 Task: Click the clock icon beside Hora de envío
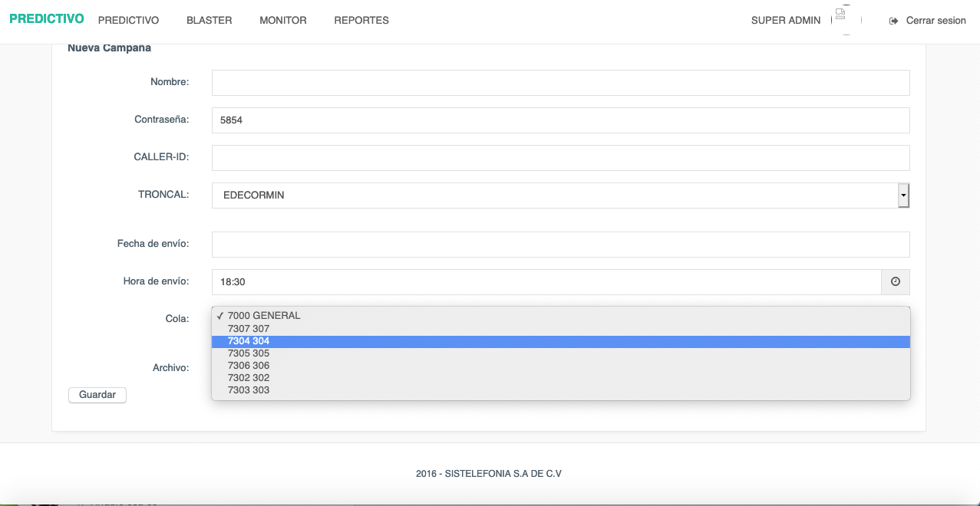(x=895, y=282)
